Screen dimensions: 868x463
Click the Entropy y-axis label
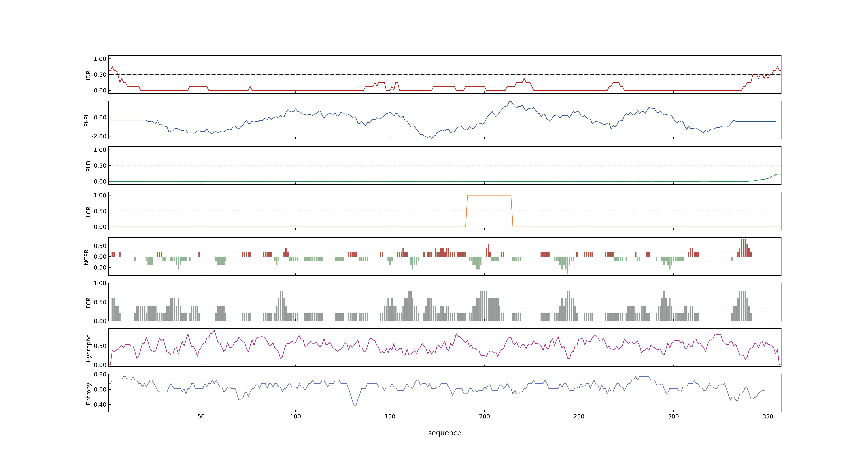(x=88, y=394)
